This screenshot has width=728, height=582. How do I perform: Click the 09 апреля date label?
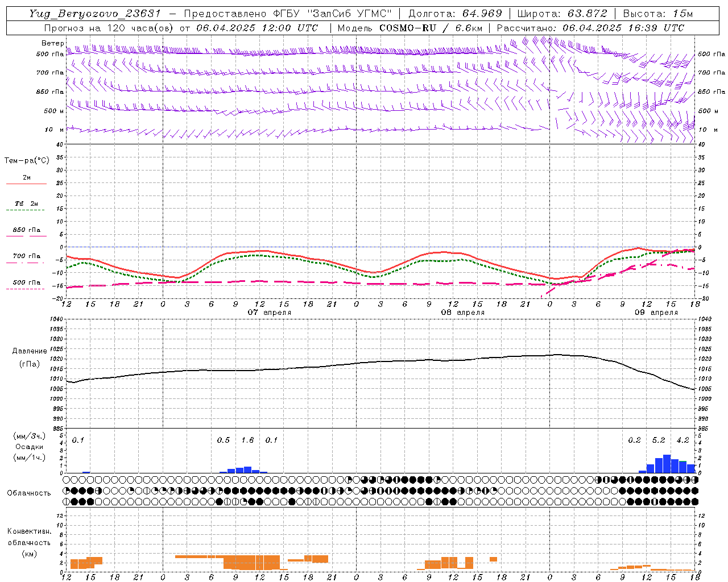[656, 313]
